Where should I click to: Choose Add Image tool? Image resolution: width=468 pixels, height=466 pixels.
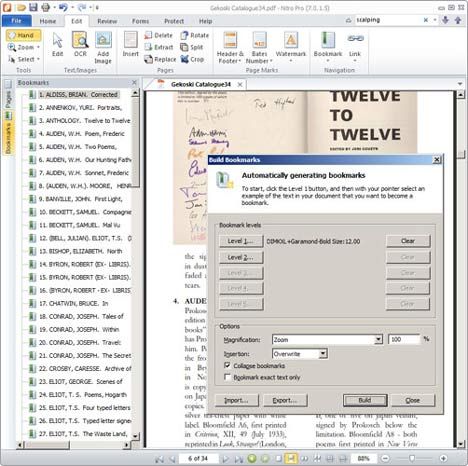pyautogui.click(x=103, y=48)
